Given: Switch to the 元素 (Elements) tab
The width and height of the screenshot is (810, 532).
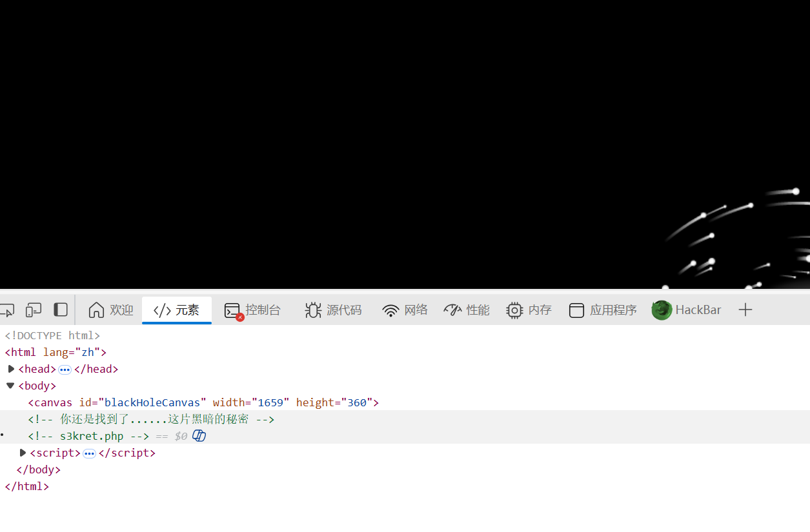Looking at the screenshot, I should click(177, 310).
